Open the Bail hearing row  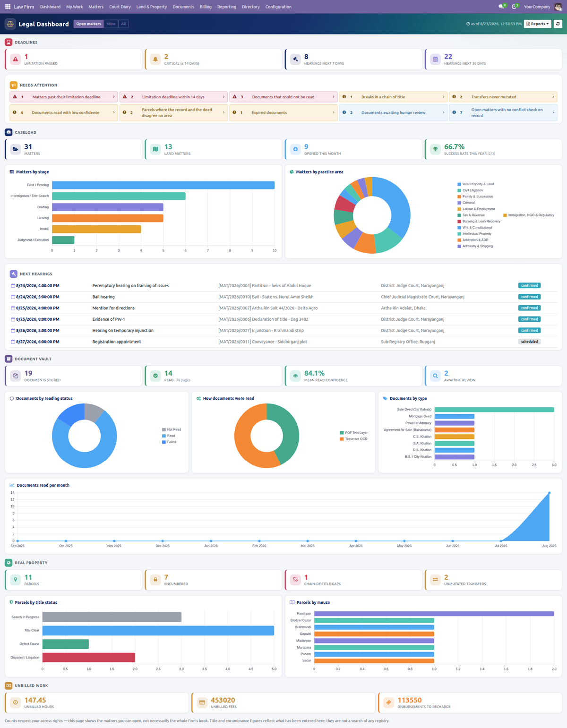[x=283, y=297]
